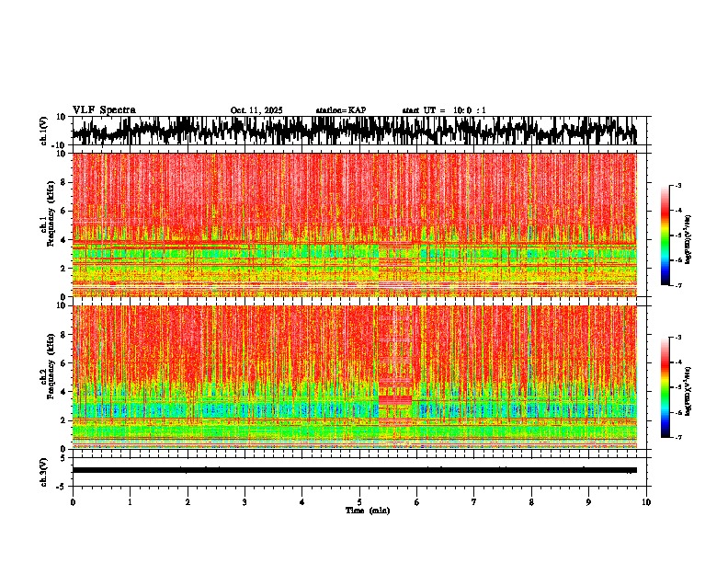Click the ch.1 spectrogram panel
Viewport: 728px width, 563px height.
point(354,224)
